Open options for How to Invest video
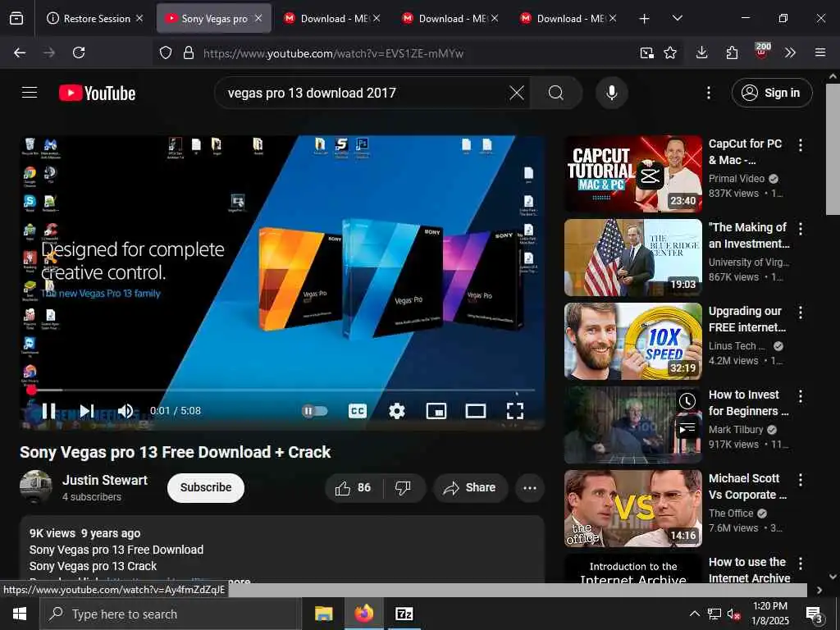 pos(801,396)
